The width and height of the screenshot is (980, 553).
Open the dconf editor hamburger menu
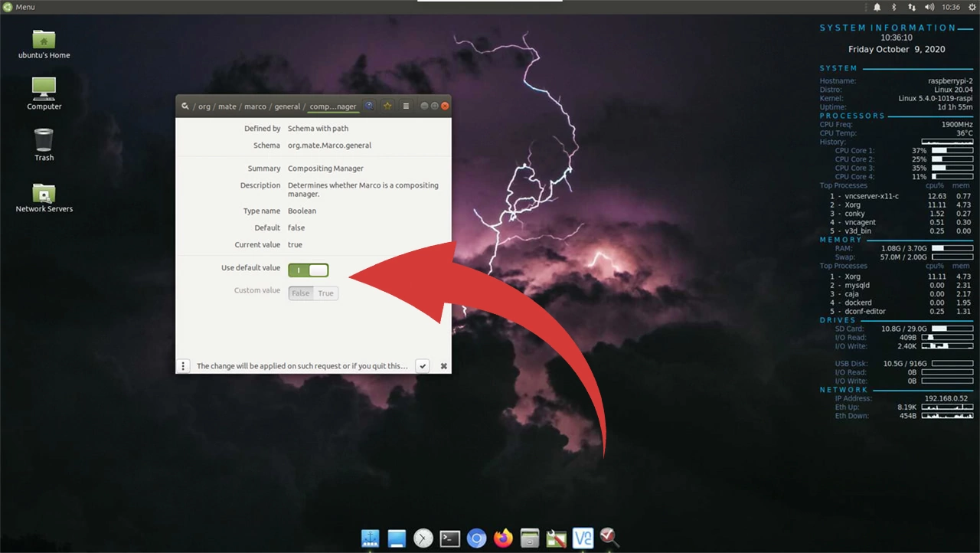pyautogui.click(x=406, y=106)
